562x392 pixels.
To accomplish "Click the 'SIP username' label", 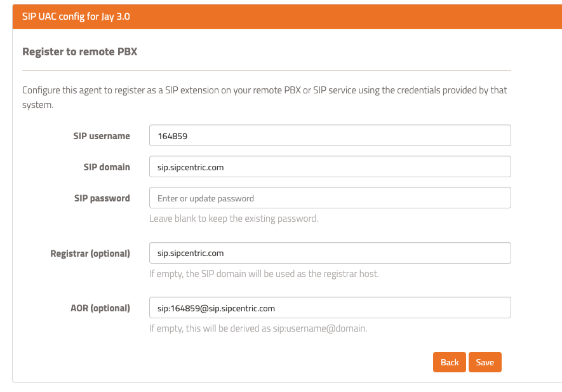I will pos(102,135).
